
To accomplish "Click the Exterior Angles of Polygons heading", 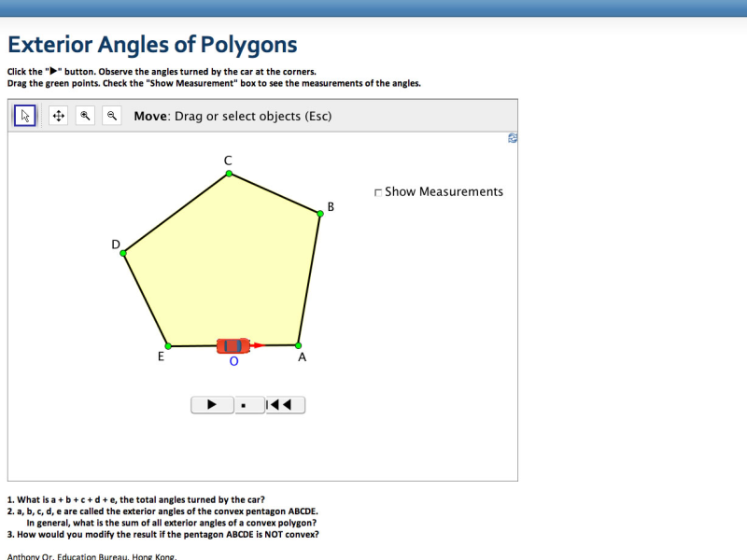I will (x=151, y=44).
